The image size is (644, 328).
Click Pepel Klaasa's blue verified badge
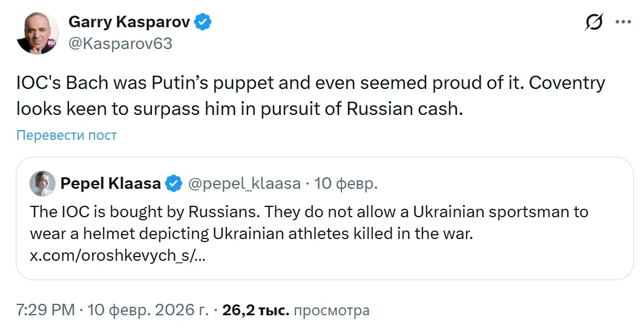click(x=174, y=183)
